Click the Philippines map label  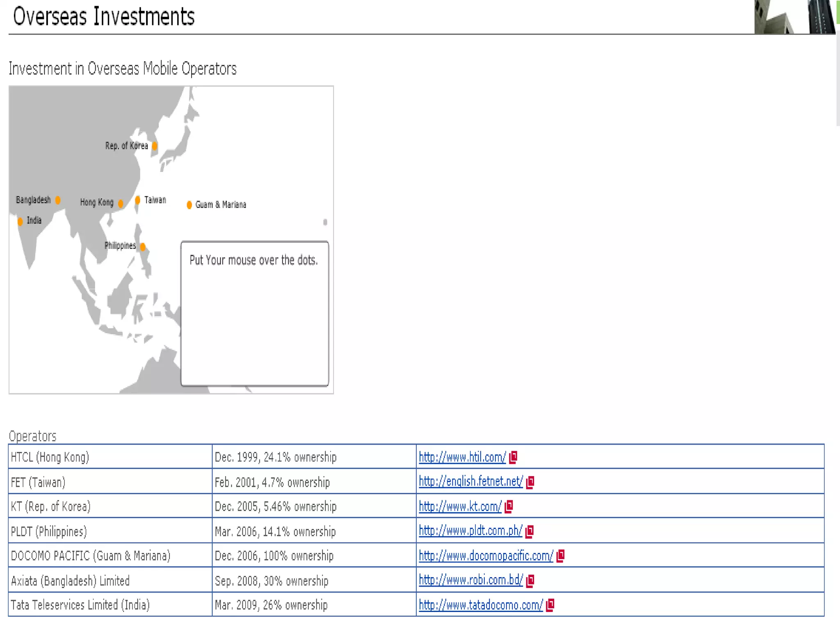(x=120, y=246)
